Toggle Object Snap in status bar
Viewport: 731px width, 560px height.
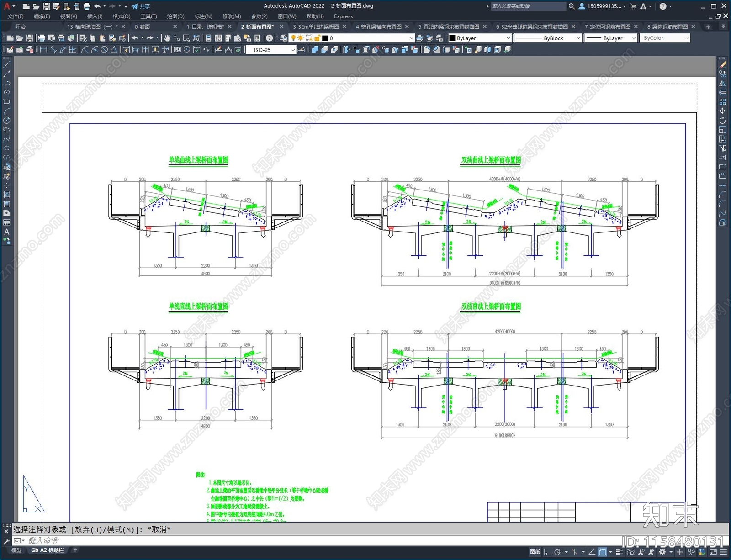[x=603, y=552]
